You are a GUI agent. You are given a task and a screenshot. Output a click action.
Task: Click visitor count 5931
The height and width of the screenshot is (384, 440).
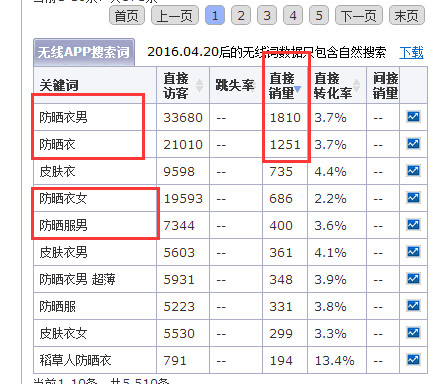pos(179,280)
